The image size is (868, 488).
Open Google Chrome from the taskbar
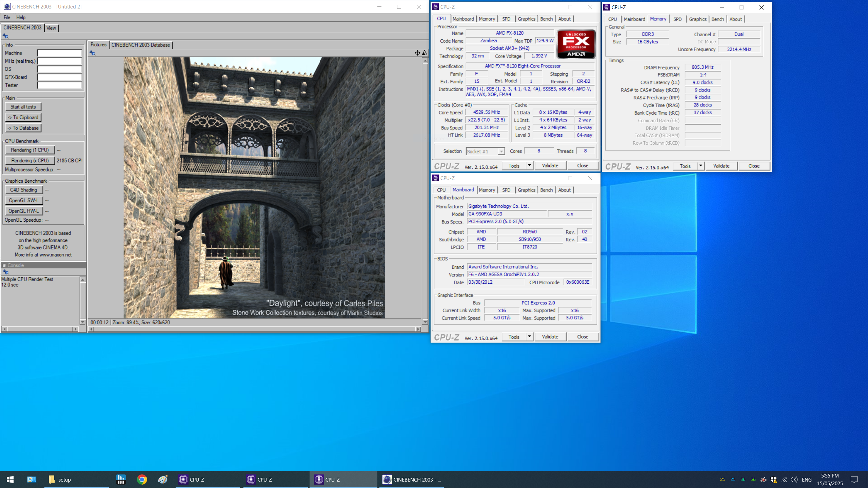(142, 480)
